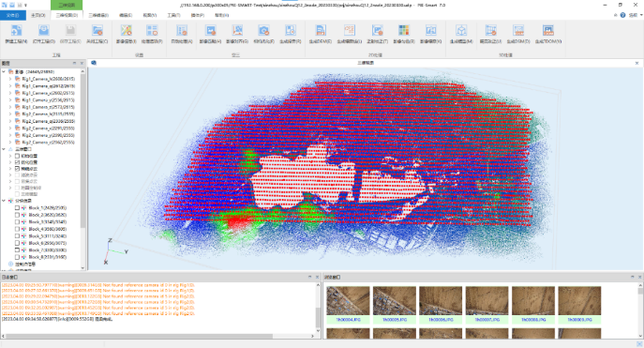
Task: Collapse the block information group node
Action: click(4, 201)
